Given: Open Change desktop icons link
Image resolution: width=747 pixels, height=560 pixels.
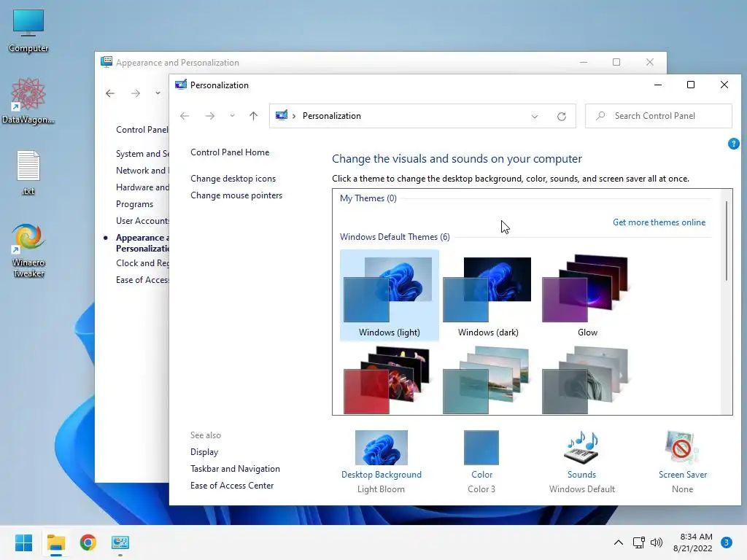Looking at the screenshot, I should pyautogui.click(x=233, y=179).
